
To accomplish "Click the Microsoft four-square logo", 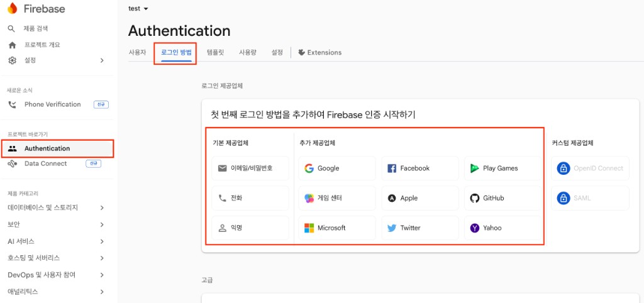I will pyautogui.click(x=309, y=228).
